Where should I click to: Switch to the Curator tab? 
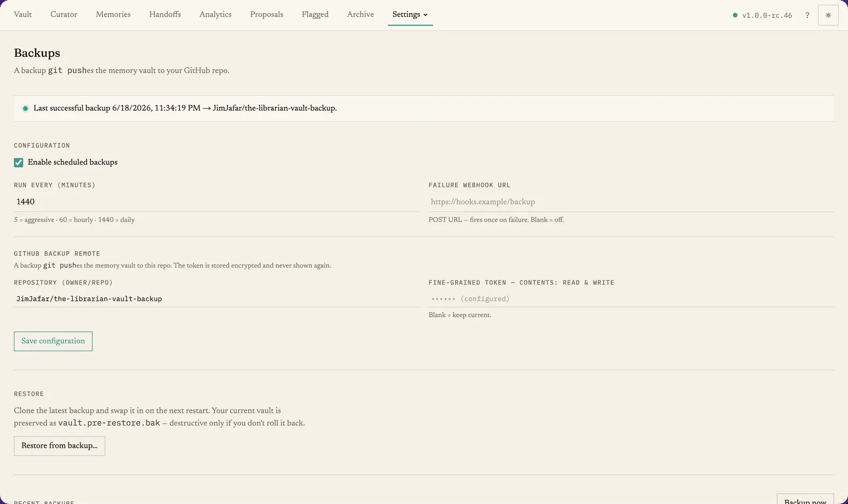click(x=64, y=14)
